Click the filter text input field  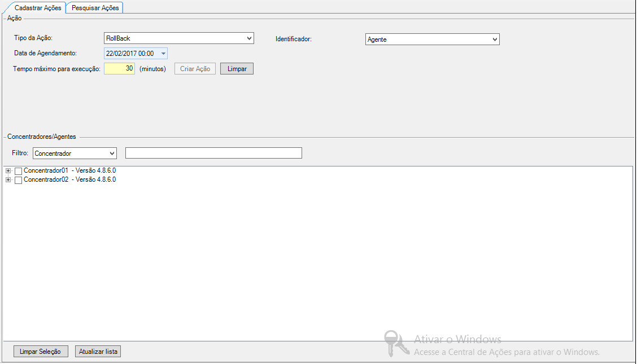[213, 153]
